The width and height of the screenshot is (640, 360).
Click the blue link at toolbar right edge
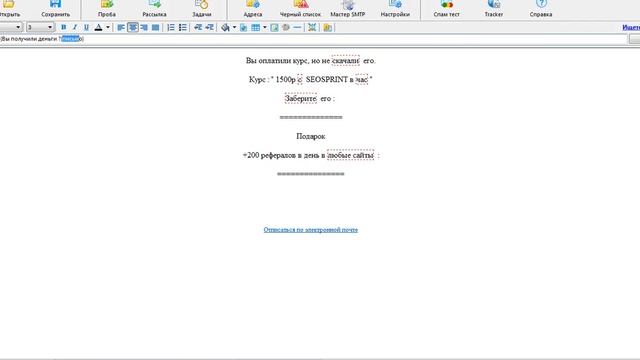pyautogui.click(x=631, y=27)
